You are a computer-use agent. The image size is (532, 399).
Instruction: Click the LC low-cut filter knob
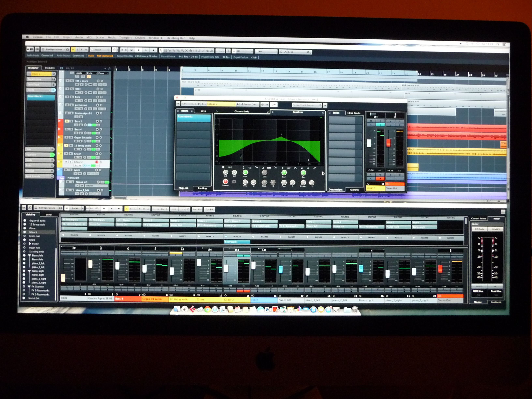pyautogui.click(x=226, y=172)
